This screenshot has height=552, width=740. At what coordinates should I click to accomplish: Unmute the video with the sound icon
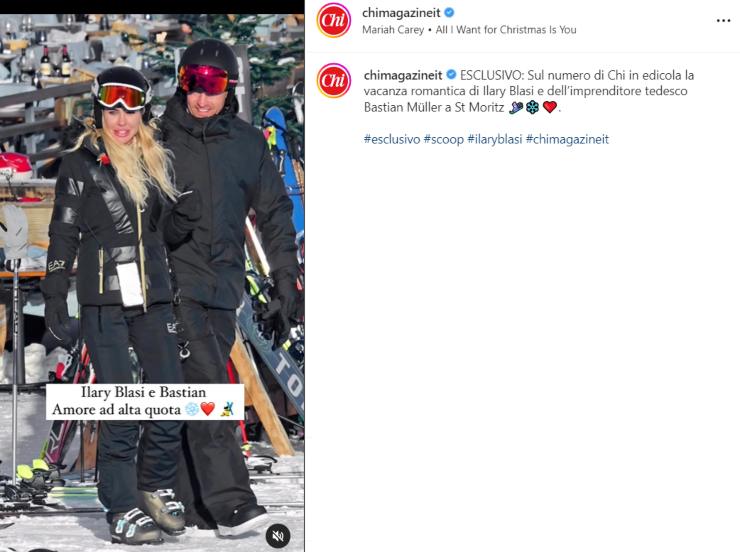point(278,535)
